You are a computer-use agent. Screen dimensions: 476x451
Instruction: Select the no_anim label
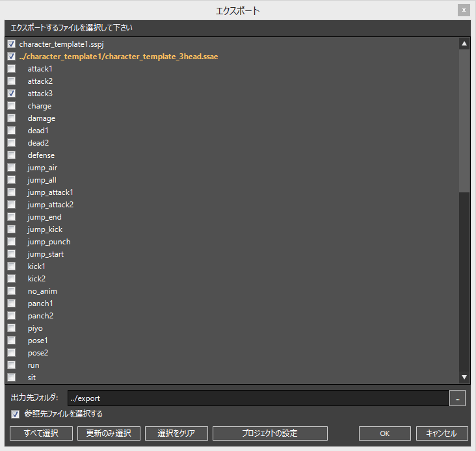click(x=42, y=292)
